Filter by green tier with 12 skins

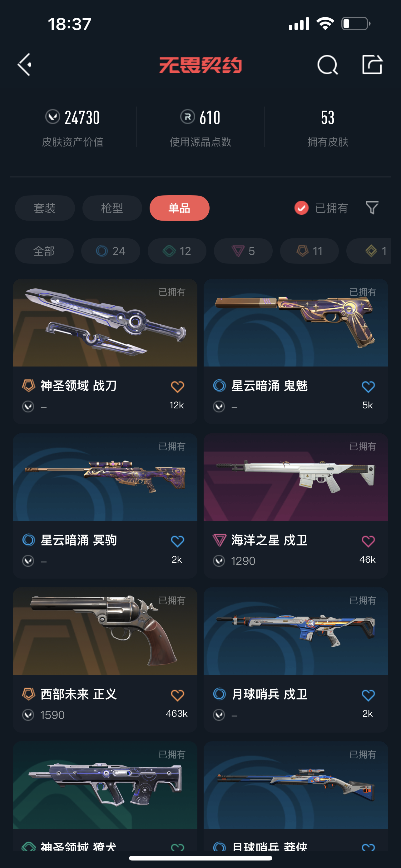click(x=177, y=251)
